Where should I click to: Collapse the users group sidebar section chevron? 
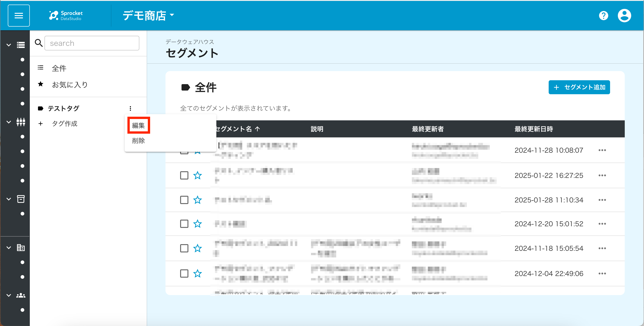pos(9,295)
